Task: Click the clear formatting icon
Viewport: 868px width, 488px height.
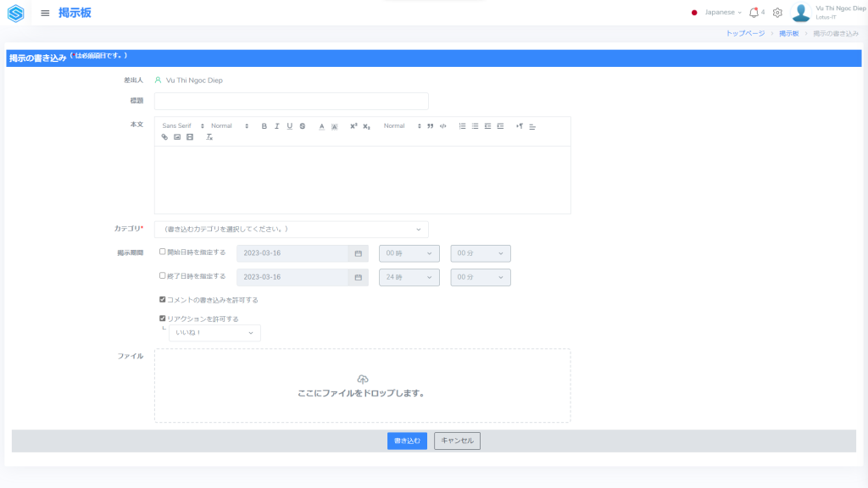Action: (209, 136)
